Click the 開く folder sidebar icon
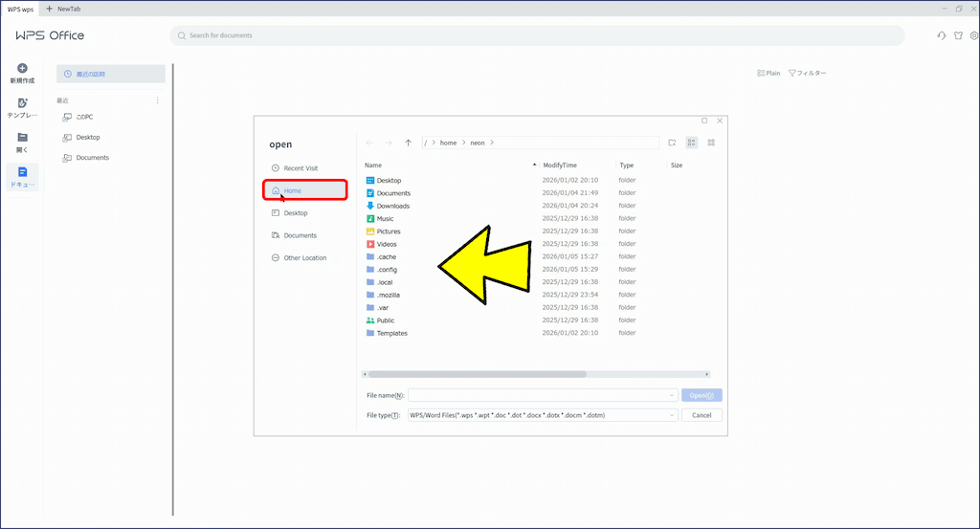The width and height of the screenshot is (980, 529). tap(22, 138)
